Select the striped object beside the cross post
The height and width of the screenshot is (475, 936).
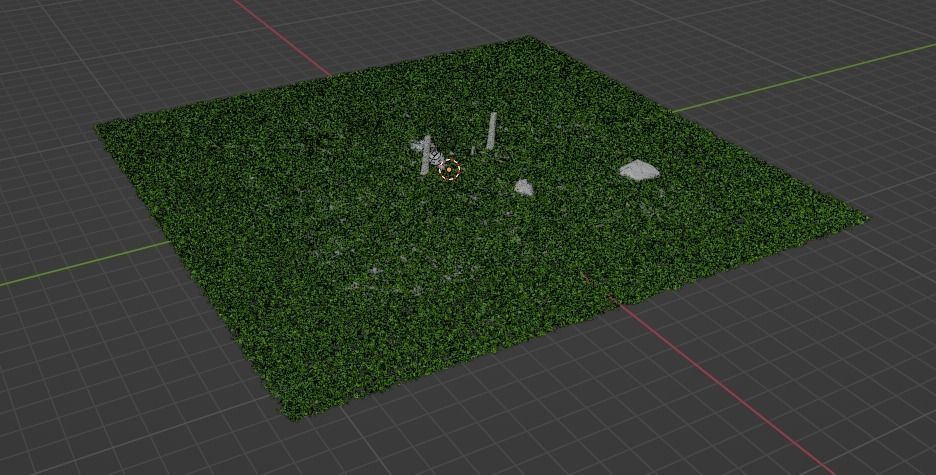point(436,158)
